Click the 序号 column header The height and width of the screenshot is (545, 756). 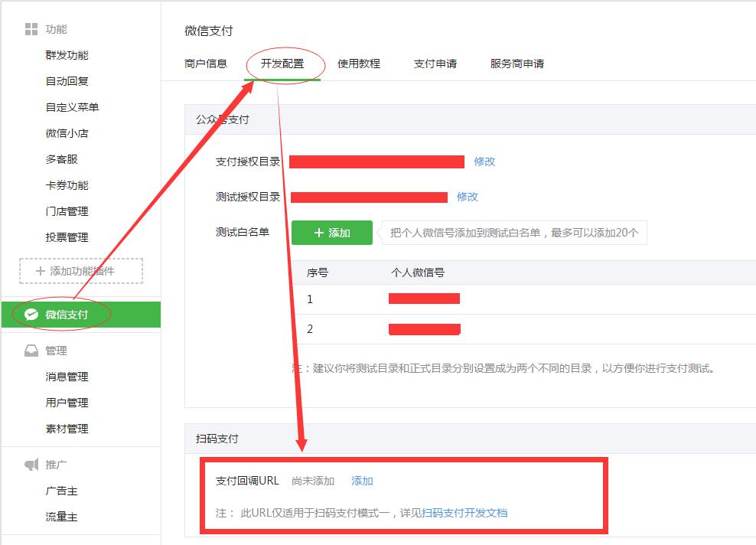[x=318, y=272]
